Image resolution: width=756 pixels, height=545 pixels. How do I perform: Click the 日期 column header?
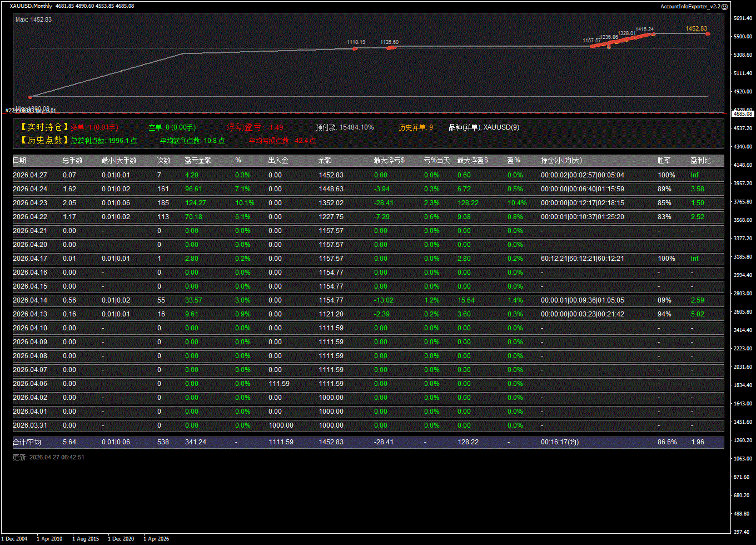click(x=19, y=161)
